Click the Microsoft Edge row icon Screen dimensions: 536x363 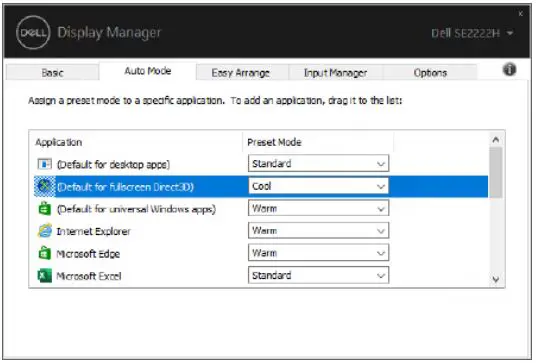click(x=44, y=253)
